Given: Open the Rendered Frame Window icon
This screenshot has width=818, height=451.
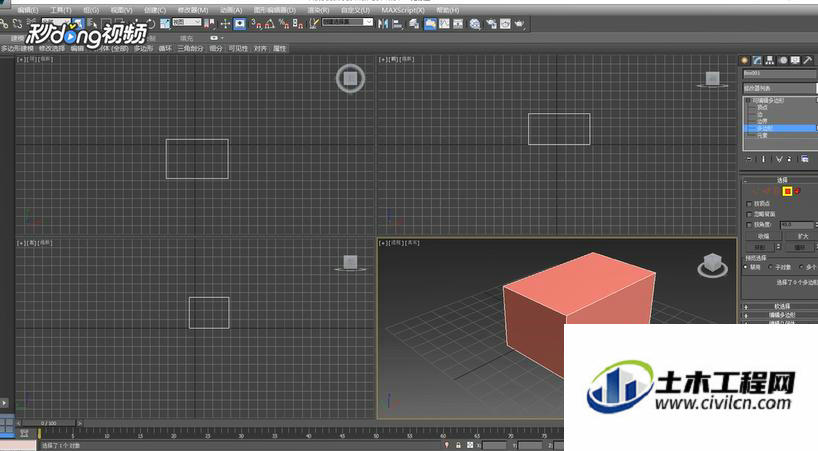Looking at the screenshot, I should (x=505, y=23).
